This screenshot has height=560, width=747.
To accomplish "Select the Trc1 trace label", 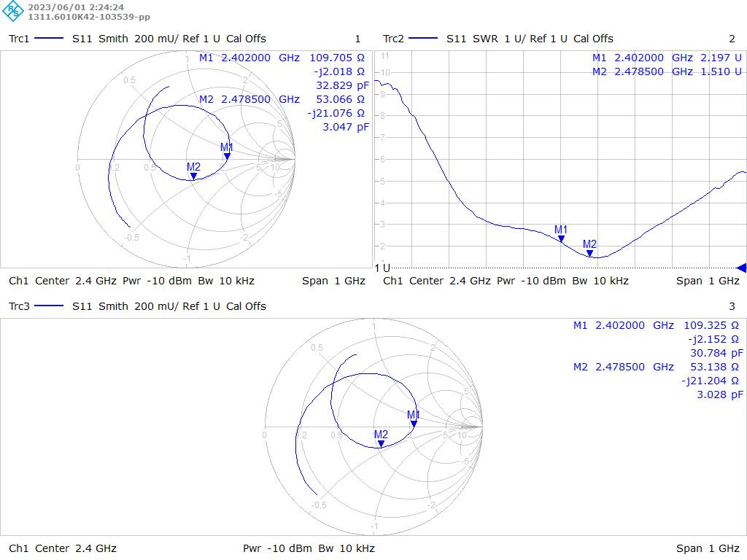I will 19,39.
